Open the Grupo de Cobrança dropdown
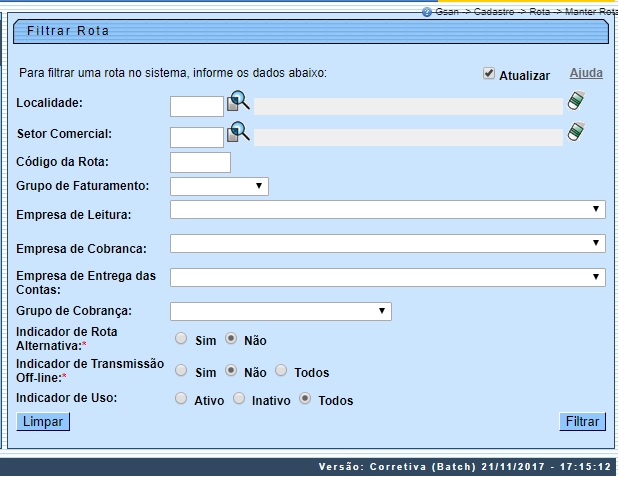618x477 pixels. tap(281, 311)
